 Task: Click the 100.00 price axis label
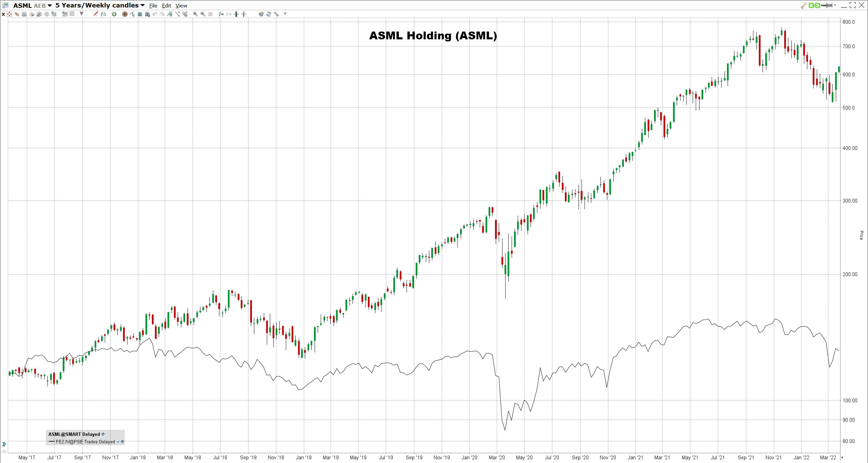pyautogui.click(x=850, y=401)
